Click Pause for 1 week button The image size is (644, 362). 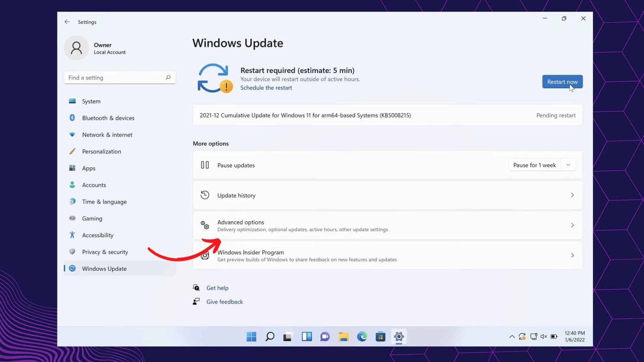(535, 165)
